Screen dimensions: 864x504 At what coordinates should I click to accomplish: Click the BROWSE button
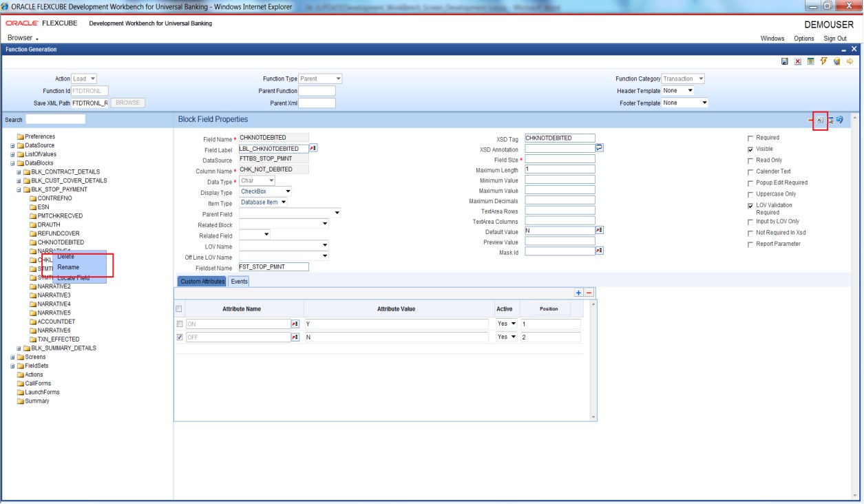pos(127,103)
